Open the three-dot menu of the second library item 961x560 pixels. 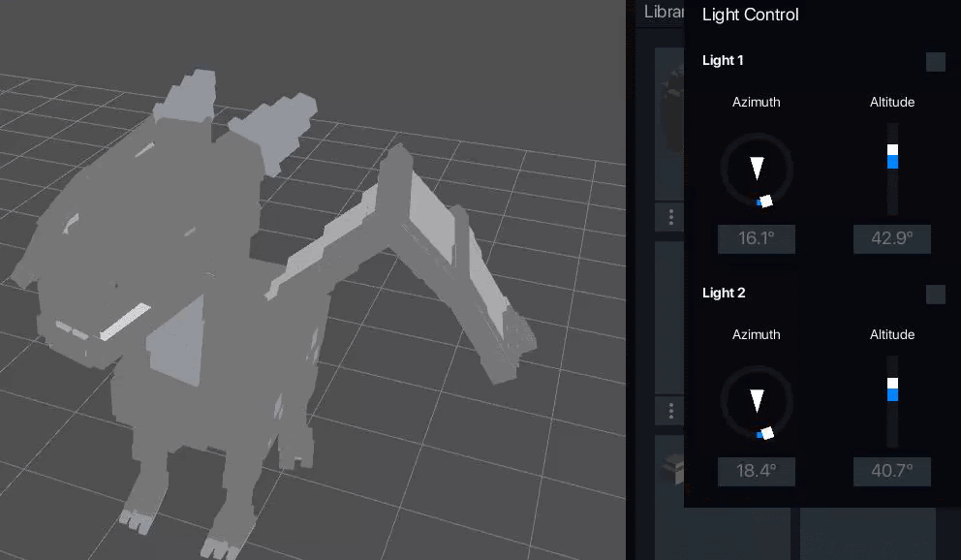pos(671,411)
